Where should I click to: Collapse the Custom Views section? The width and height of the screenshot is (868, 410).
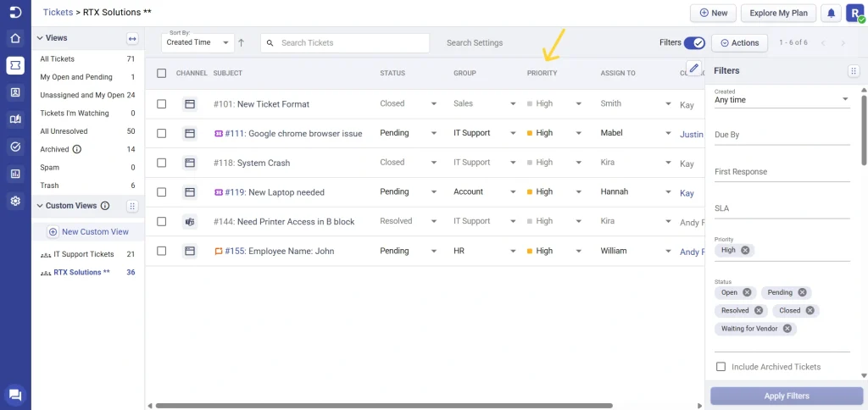(x=40, y=206)
